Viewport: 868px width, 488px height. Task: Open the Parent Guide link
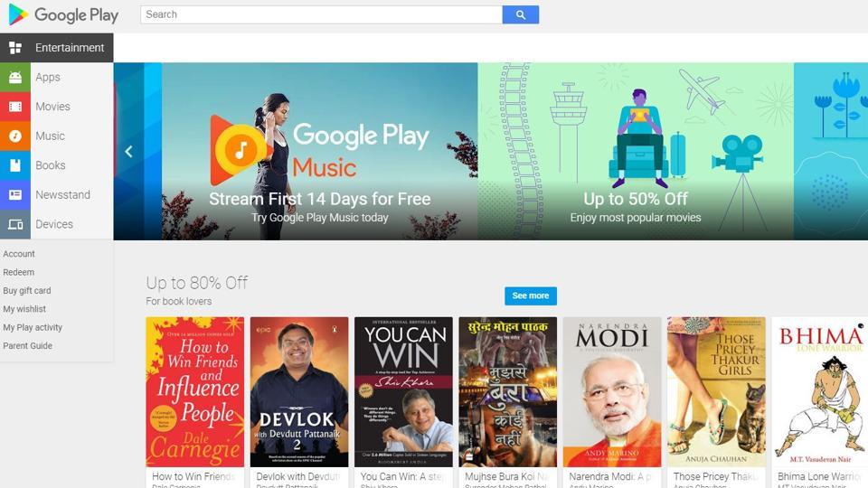28,346
